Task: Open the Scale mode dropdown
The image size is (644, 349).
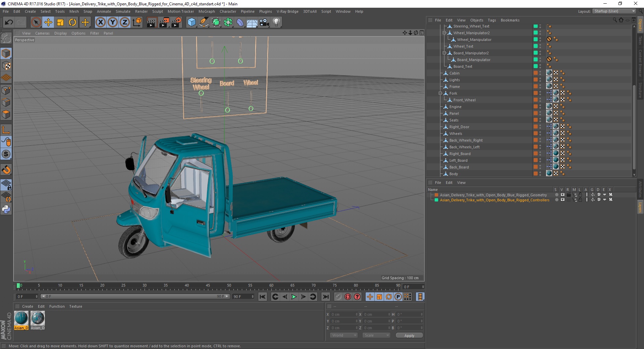Action: click(x=376, y=335)
